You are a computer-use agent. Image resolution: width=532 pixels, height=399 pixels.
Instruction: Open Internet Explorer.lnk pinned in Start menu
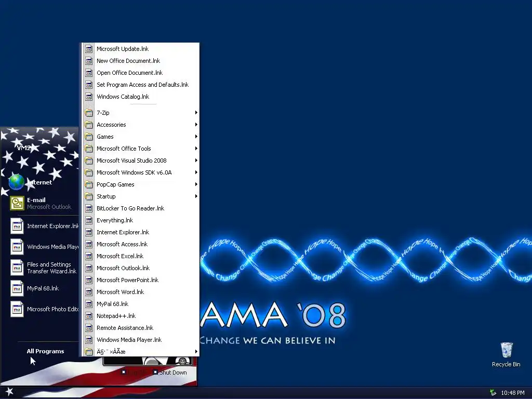pos(44,226)
